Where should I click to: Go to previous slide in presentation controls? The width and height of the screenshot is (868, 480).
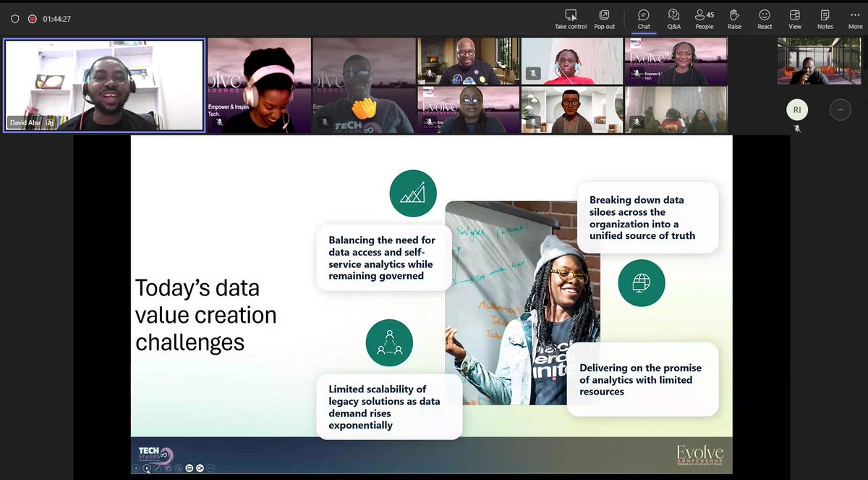coord(136,468)
